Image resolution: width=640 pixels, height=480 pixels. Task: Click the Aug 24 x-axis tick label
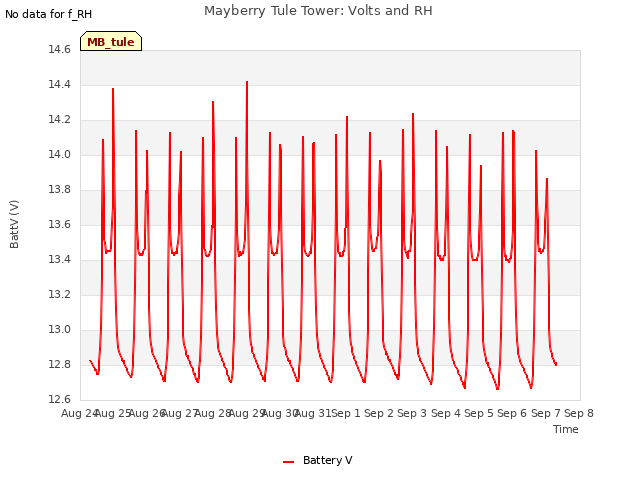click(79, 413)
